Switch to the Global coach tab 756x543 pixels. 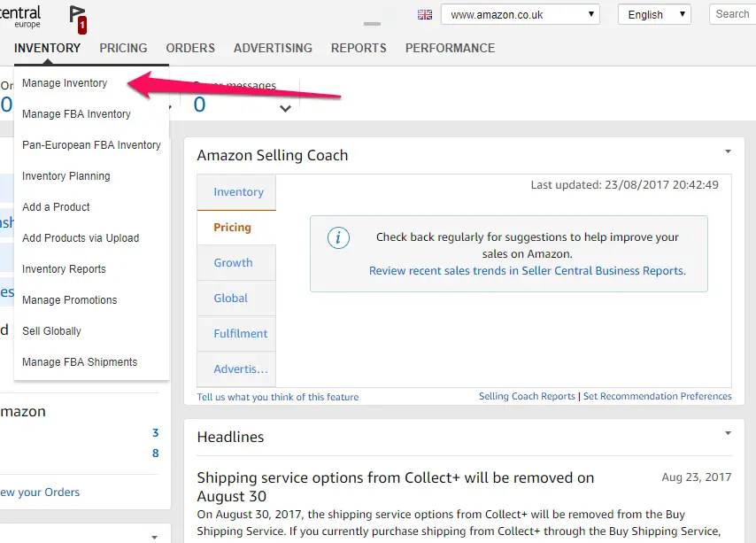(x=236, y=298)
